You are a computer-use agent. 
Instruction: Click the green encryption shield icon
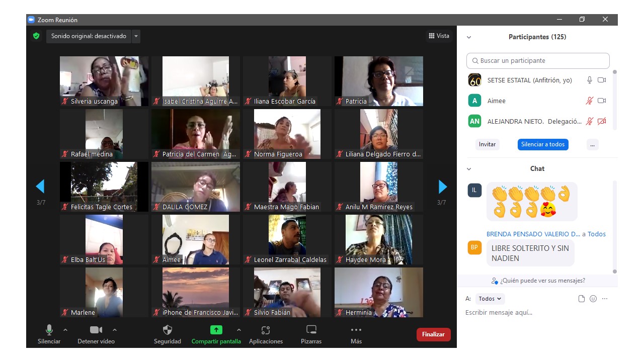(36, 36)
